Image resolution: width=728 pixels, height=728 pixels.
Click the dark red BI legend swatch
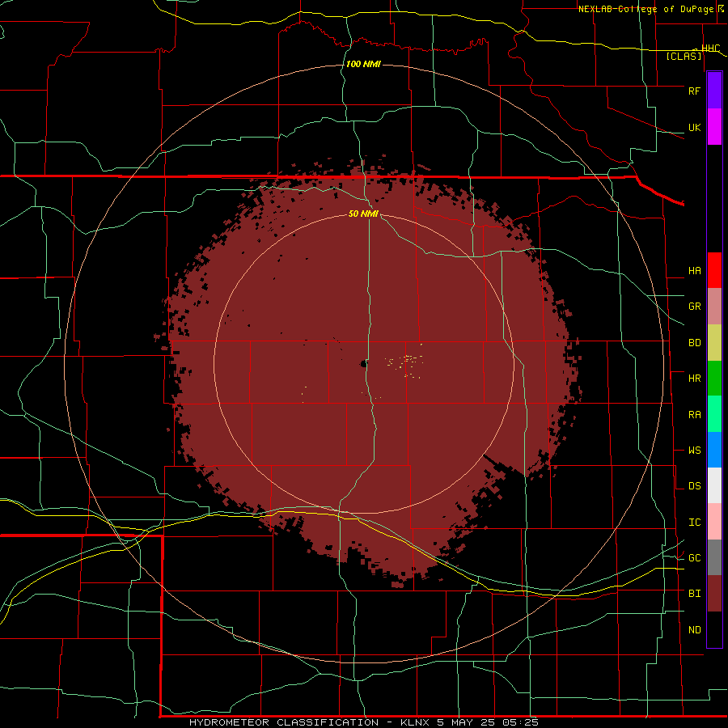714,594
